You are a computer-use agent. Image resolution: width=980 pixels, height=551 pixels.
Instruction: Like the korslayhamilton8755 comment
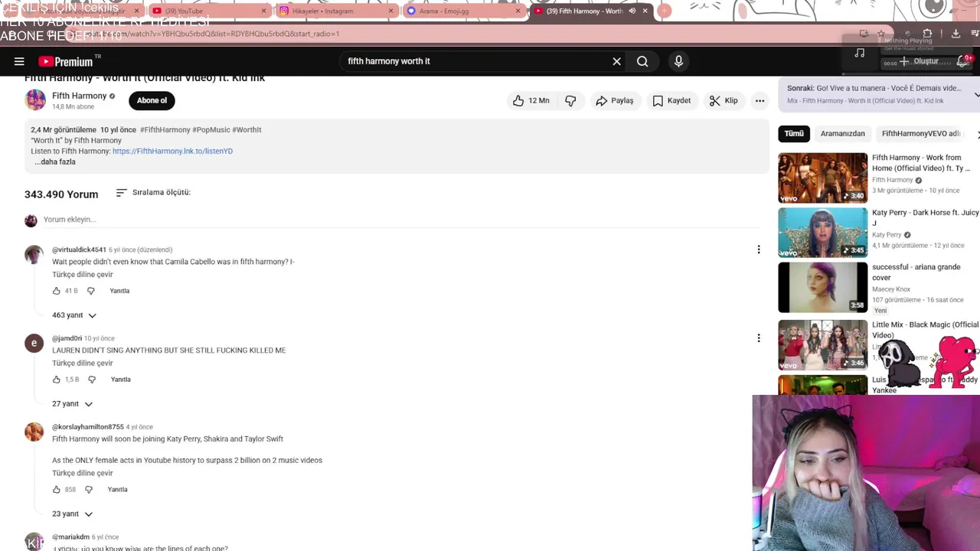point(56,490)
